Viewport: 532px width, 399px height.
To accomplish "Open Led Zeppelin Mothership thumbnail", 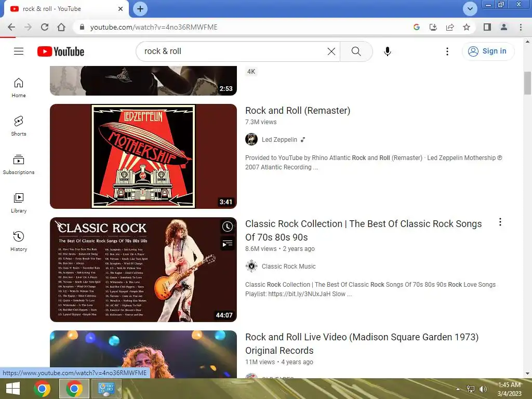I will pyautogui.click(x=143, y=156).
